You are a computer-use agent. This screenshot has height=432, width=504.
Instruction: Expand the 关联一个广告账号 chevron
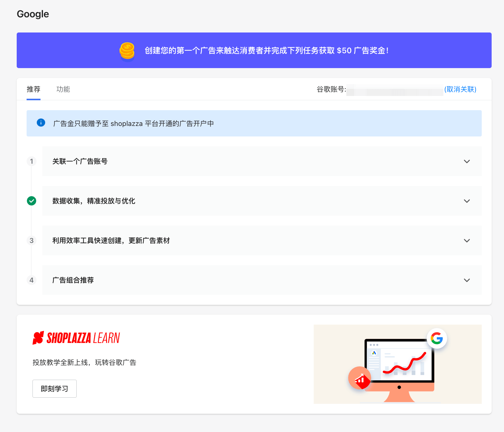[x=467, y=161]
